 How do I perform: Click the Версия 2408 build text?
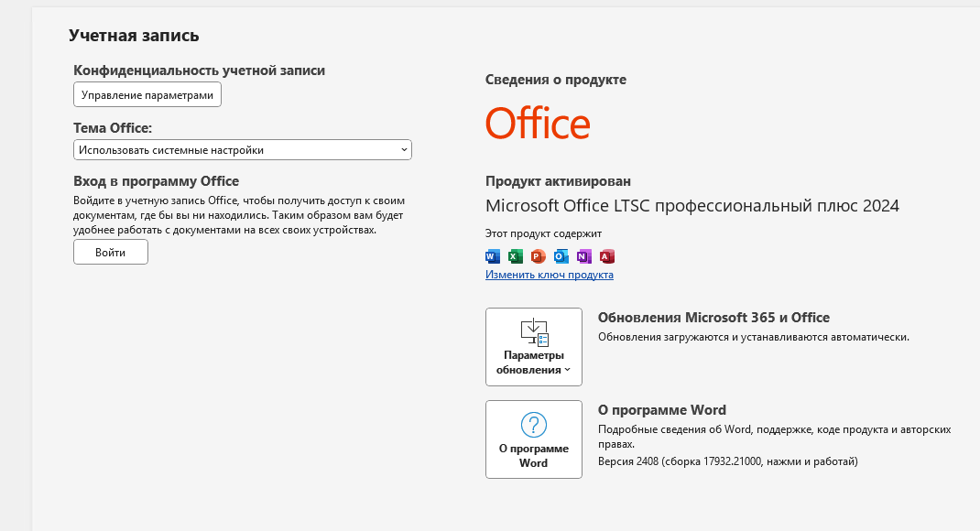pos(728,461)
